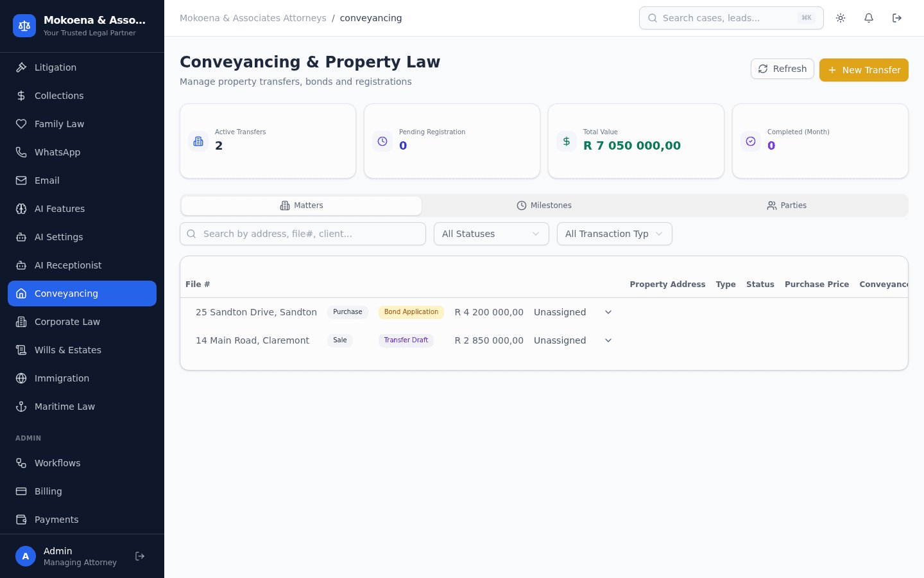Focus the Search cases, leads field

click(x=732, y=18)
